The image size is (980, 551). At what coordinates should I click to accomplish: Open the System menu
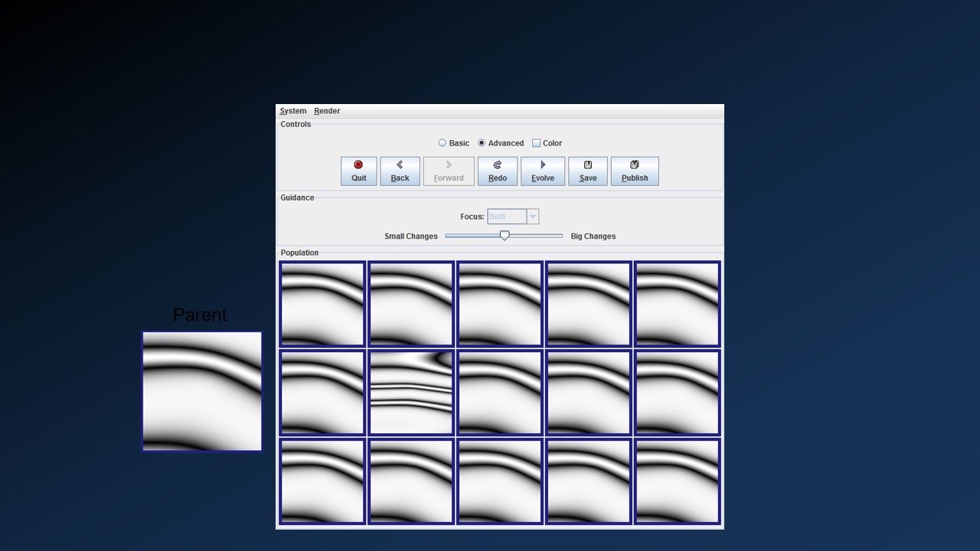coord(292,111)
